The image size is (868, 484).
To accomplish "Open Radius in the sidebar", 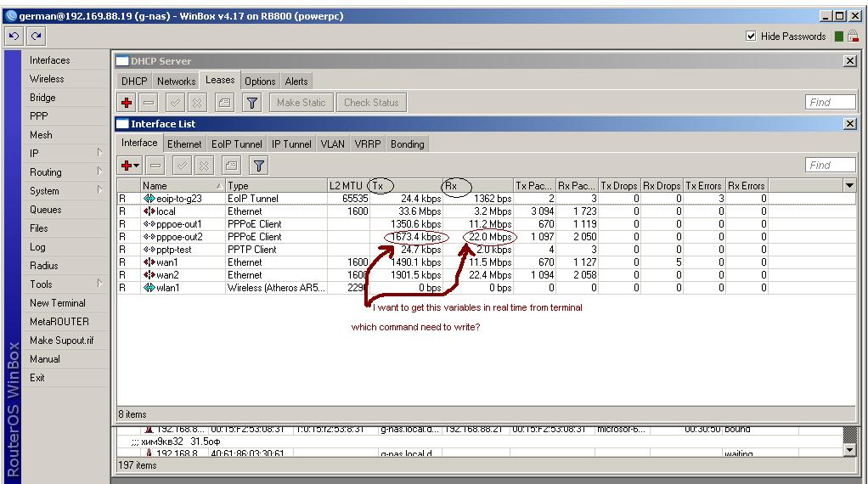I will [x=43, y=266].
